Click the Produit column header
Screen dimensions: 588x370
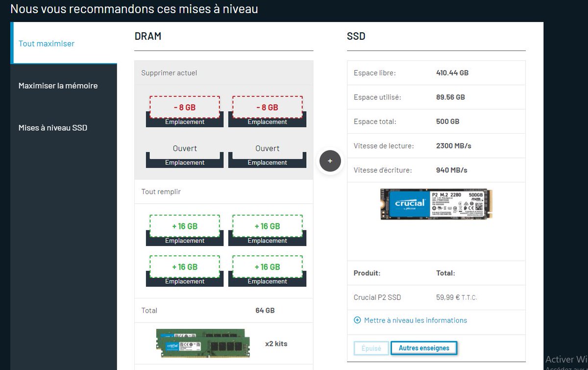(367, 273)
